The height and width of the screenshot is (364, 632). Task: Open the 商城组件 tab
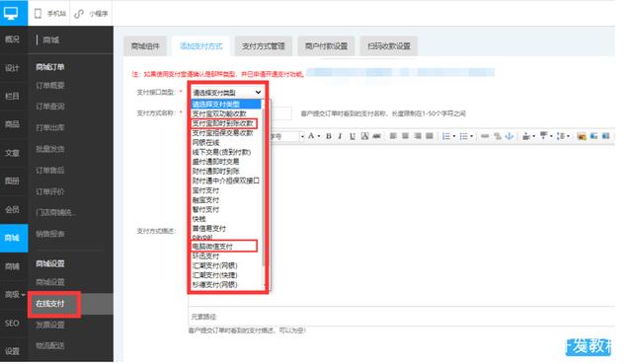(145, 46)
